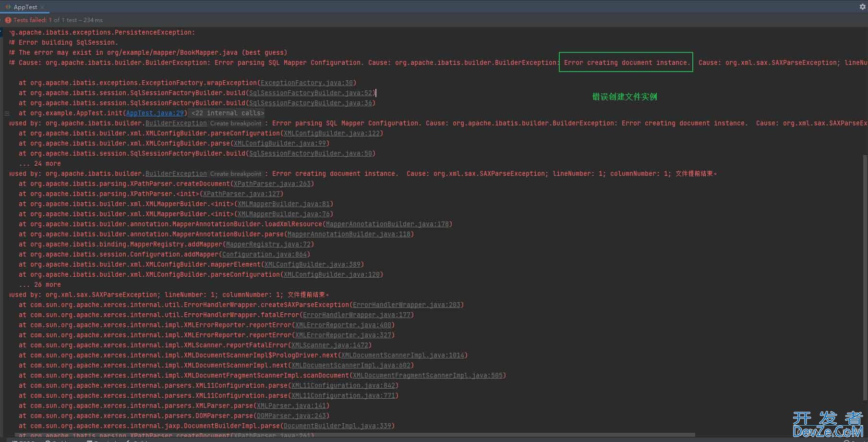Open the Configuration.java:864 link

coord(265,255)
